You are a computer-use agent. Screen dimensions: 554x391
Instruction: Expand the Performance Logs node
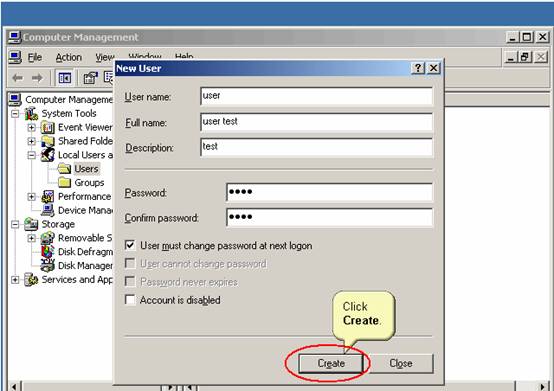(31, 197)
